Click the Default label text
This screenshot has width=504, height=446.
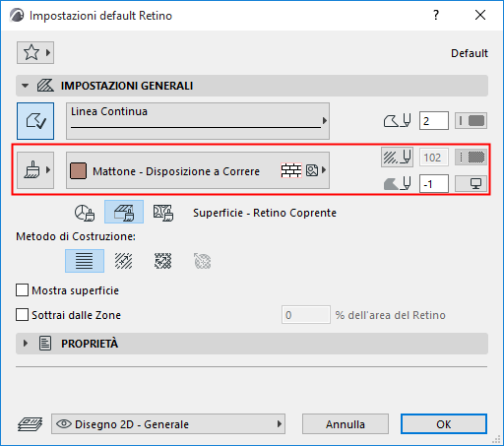(470, 53)
